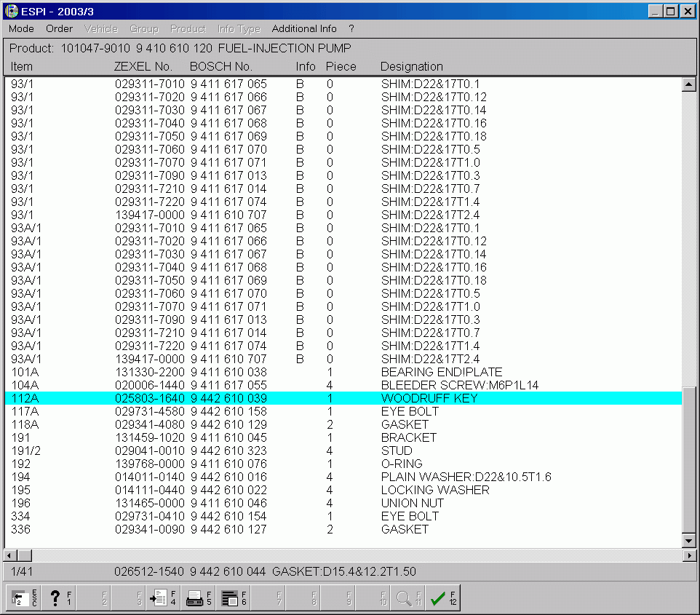
Task: Click the disabled Group menu
Action: coord(144,28)
